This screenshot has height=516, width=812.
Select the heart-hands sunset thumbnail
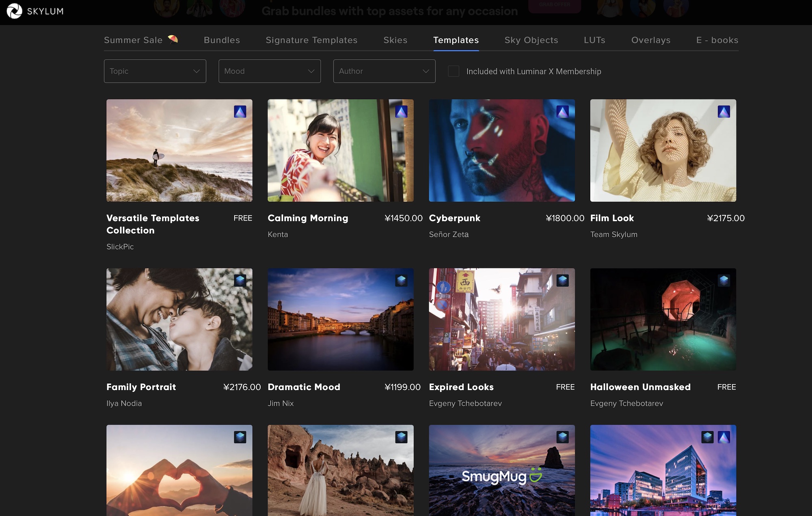click(179, 471)
